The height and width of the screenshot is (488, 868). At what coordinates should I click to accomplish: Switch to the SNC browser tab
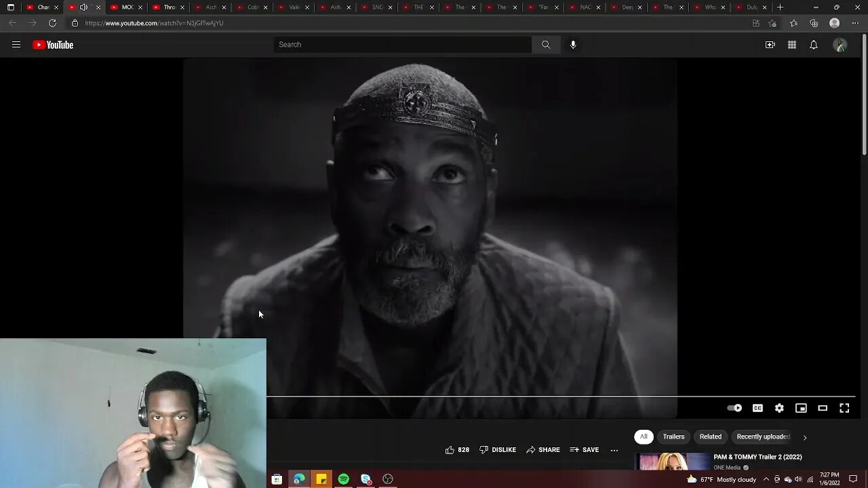pyautogui.click(x=377, y=7)
